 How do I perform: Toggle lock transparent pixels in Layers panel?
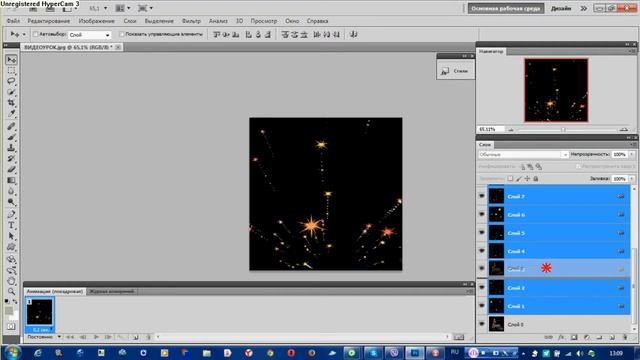pyautogui.click(x=510, y=179)
